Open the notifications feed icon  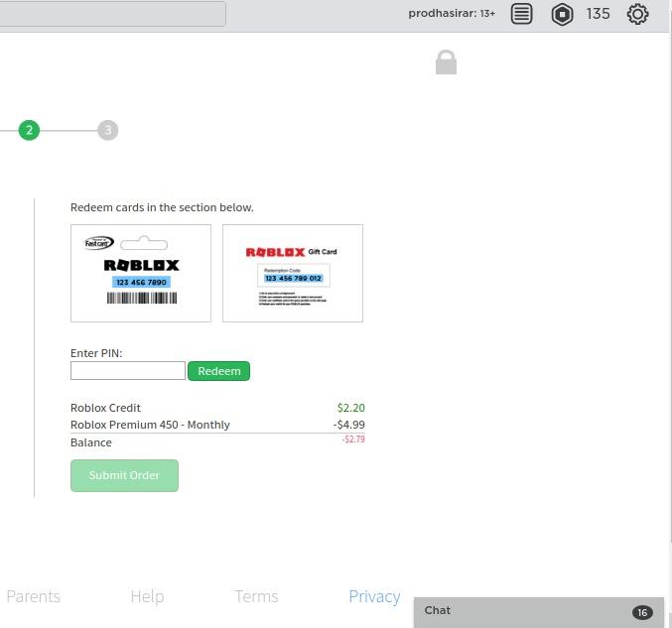pyautogui.click(x=521, y=14)
